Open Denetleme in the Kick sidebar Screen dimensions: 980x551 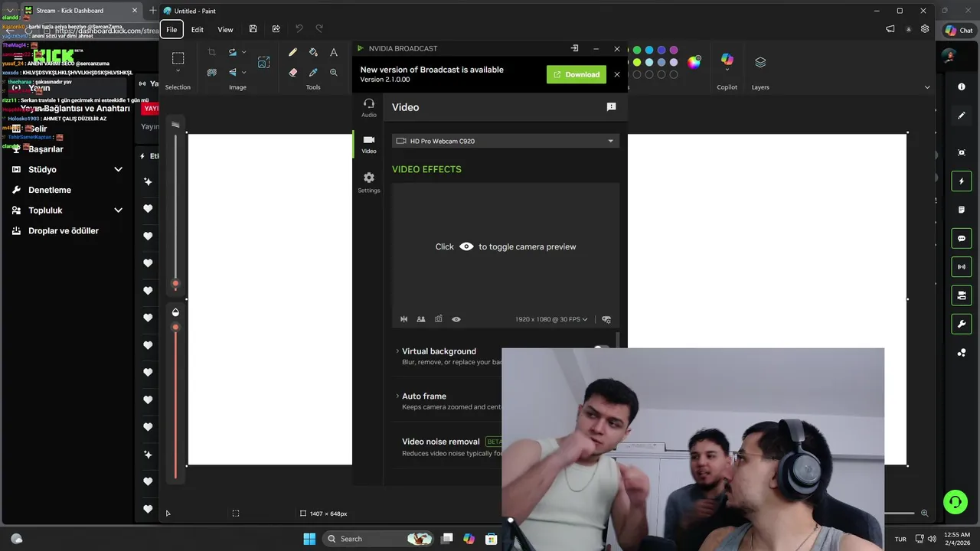pyautogui.click(x=50, y=190)
